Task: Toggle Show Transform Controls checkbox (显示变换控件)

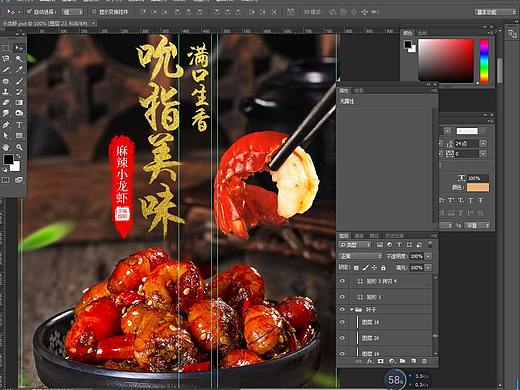Action: [94, 12]
